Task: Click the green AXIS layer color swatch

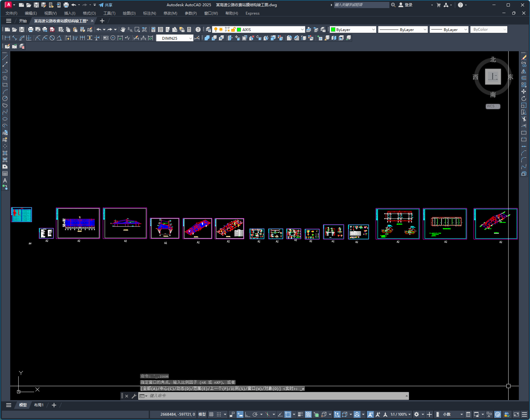Action: click(239, 29)
